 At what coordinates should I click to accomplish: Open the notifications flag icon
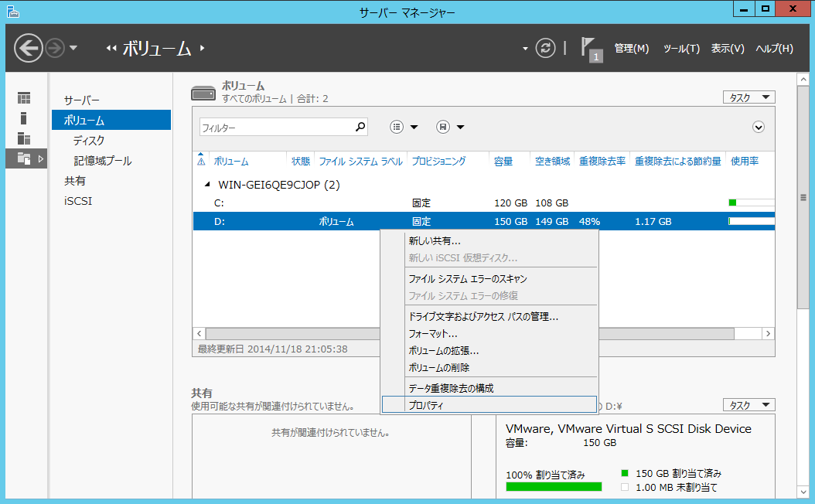591,49
